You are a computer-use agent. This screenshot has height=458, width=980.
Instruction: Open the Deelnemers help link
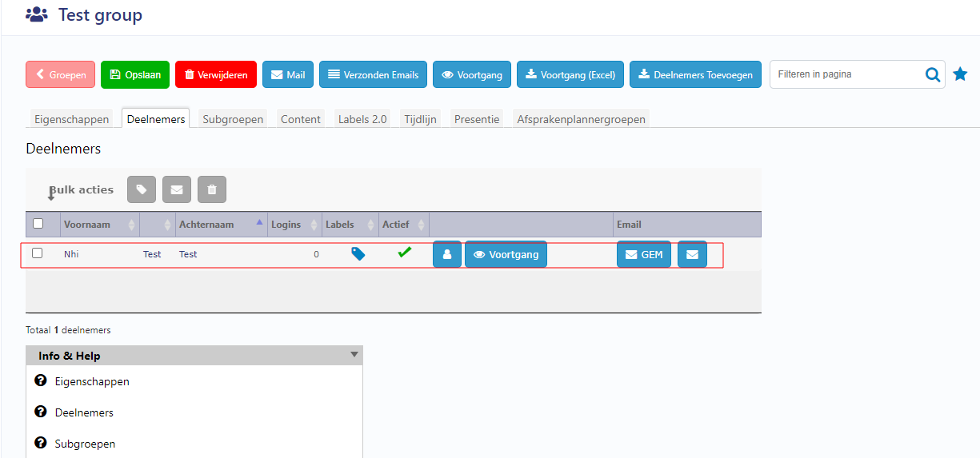click(x=84, y=412)
